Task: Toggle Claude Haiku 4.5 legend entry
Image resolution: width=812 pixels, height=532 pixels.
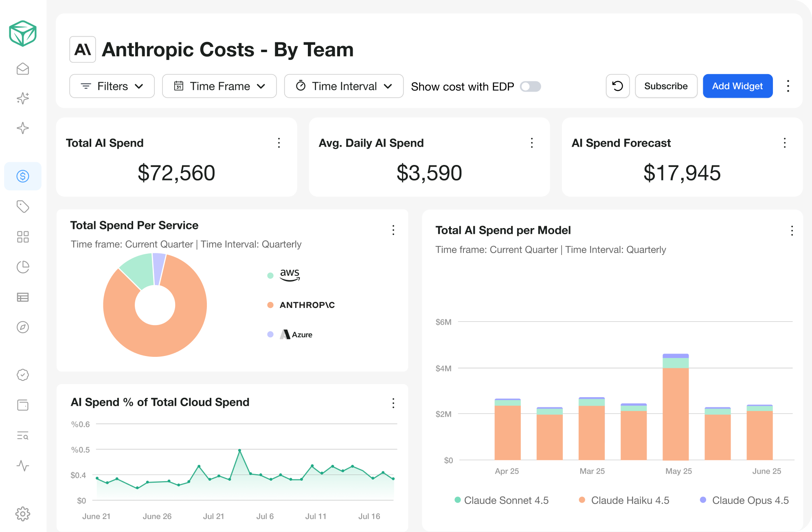Action: pos(624,500)
